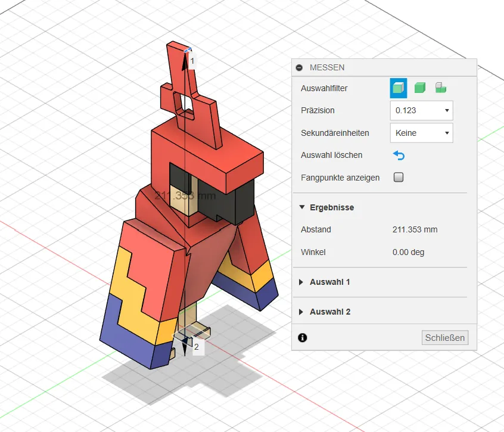
Task: Click the Fangpunkte anzeigen label
Action: coord(340,178)
